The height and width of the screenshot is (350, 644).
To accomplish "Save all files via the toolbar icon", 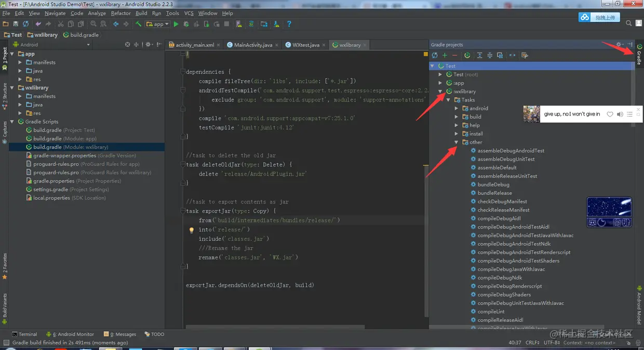I will (x=16, y=24).
